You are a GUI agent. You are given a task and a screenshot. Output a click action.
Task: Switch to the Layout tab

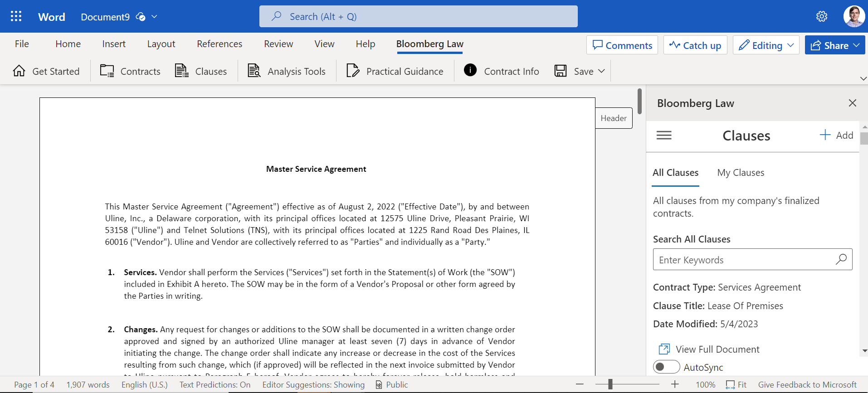point(161,44)
